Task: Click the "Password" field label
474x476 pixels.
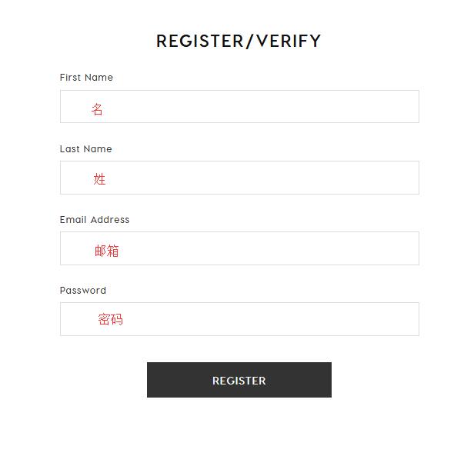Action: 83,291
